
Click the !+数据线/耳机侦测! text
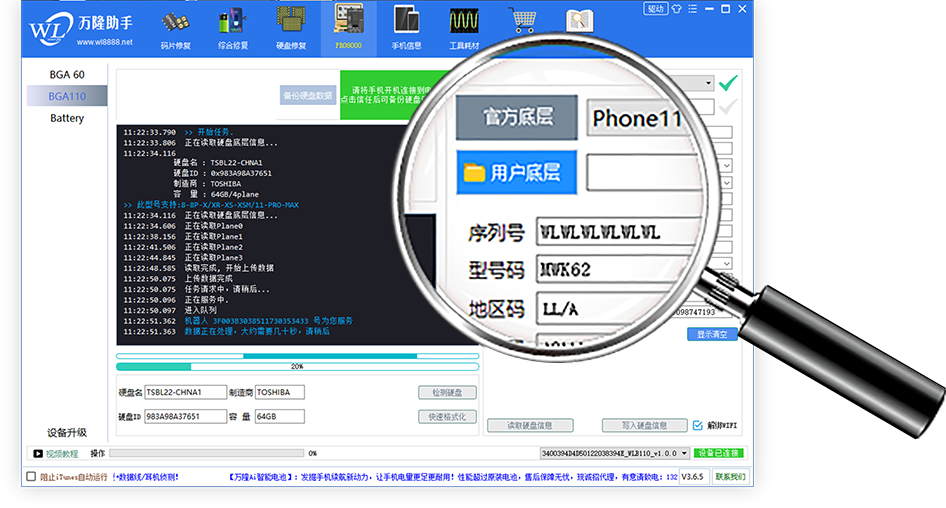click(145, 477)
